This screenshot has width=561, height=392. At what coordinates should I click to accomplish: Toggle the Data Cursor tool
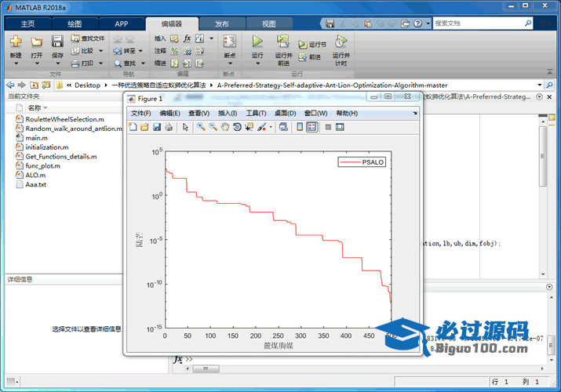coord(249,127)
